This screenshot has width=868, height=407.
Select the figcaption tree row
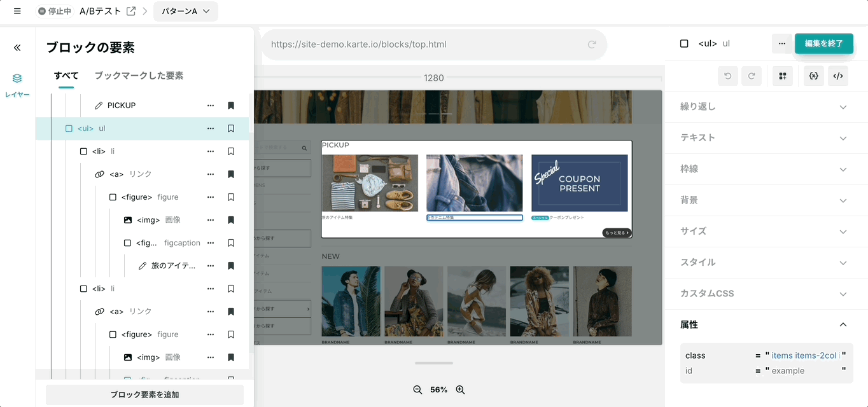tap(142, 243)
